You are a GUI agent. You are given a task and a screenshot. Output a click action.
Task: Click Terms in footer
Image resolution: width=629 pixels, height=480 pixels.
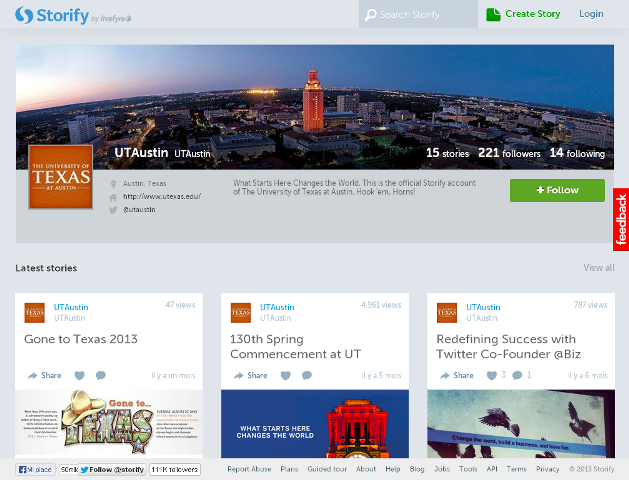[x=517, y=469]
